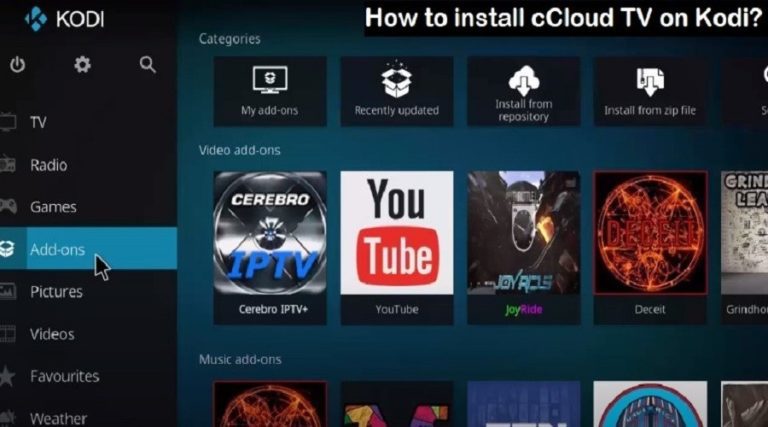Screen dimensions: 768x427
Task: Open the YouTube add-on thumbnail
Action: coord(397,233)
